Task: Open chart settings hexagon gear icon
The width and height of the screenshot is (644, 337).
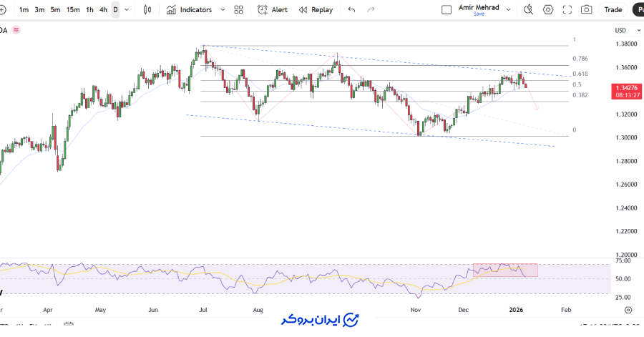Action: [548, 10]
